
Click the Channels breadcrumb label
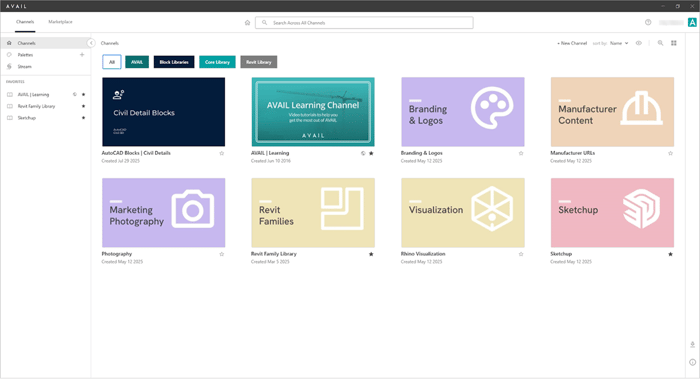110,43
